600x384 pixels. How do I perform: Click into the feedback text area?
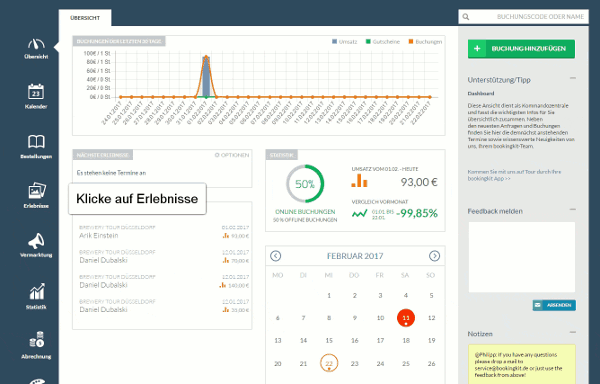pos(522,257)
